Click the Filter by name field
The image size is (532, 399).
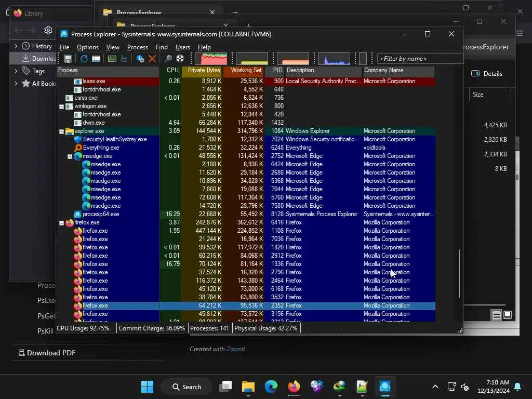(x=420, y=59)
